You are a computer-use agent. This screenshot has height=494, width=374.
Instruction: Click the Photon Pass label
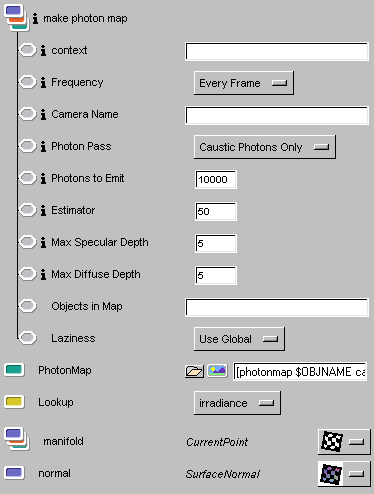click(81, 146)
